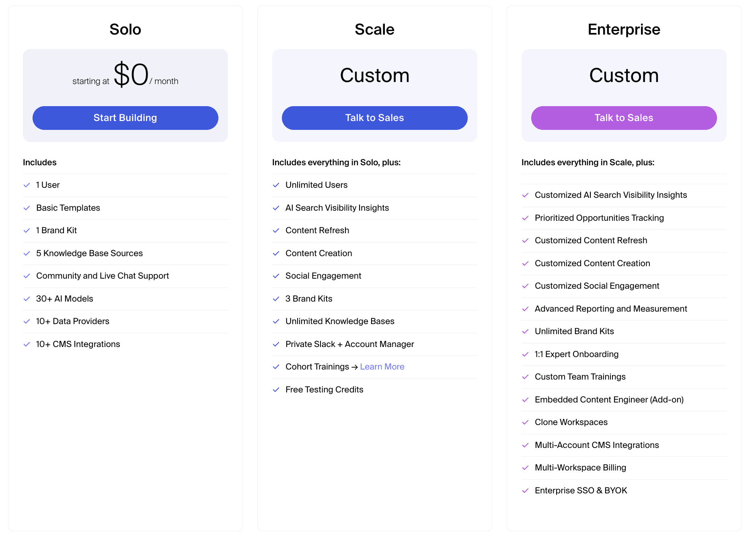
Task: Click Talk to Sales under Scale
Action: [374, 118]
